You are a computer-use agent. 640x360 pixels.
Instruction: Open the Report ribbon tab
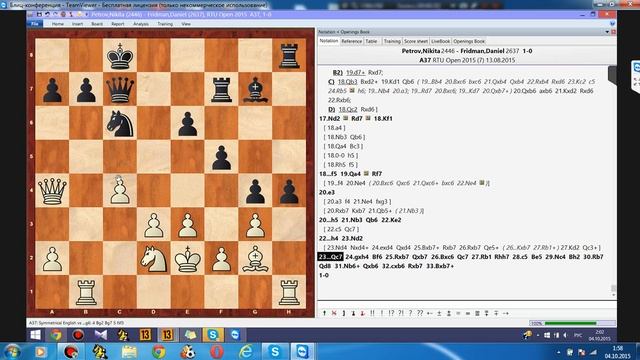coord(118,24)
